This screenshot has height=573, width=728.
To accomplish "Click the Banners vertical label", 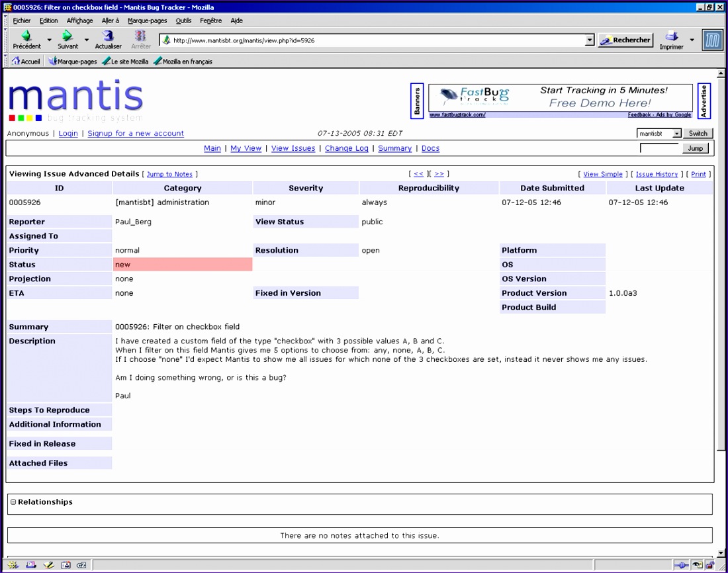I will [417, 101].
